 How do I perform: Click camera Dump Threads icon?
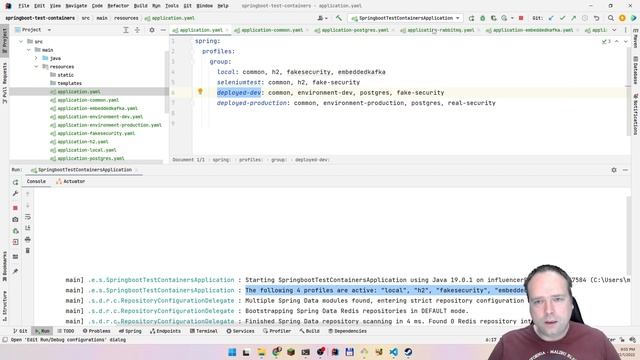(x=16, y=220)
